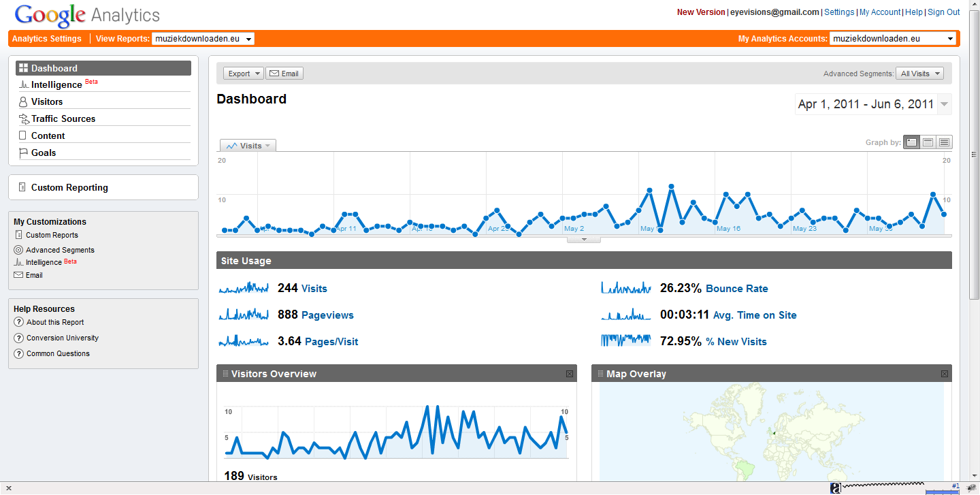Click the Google Analytics logo
Image resolution: width=980 pixels, height=495 pixels.
(x=87, y=15)
